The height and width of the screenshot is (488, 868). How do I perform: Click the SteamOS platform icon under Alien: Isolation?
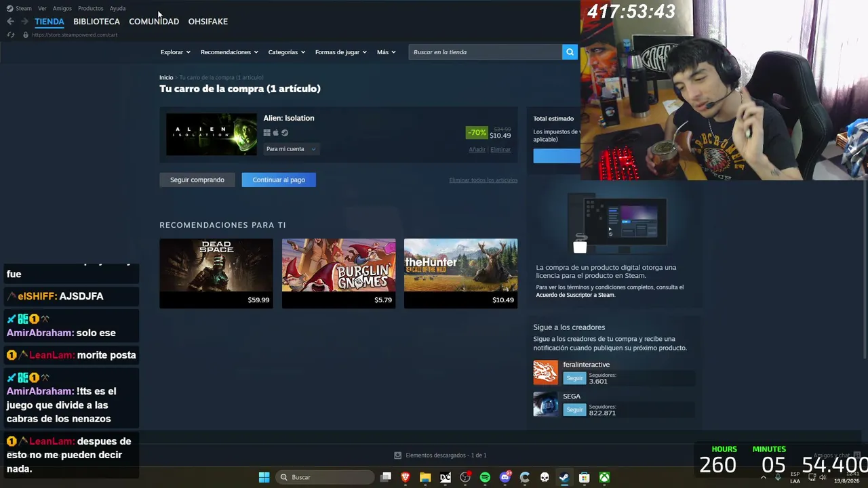coord(285,133)
